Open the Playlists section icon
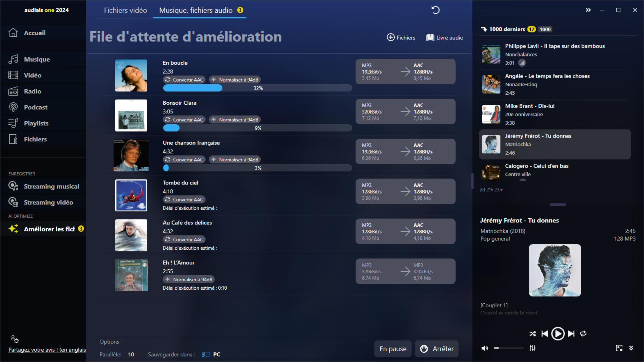The width and height of the screenshot is (644, 362). coord(13,123)
